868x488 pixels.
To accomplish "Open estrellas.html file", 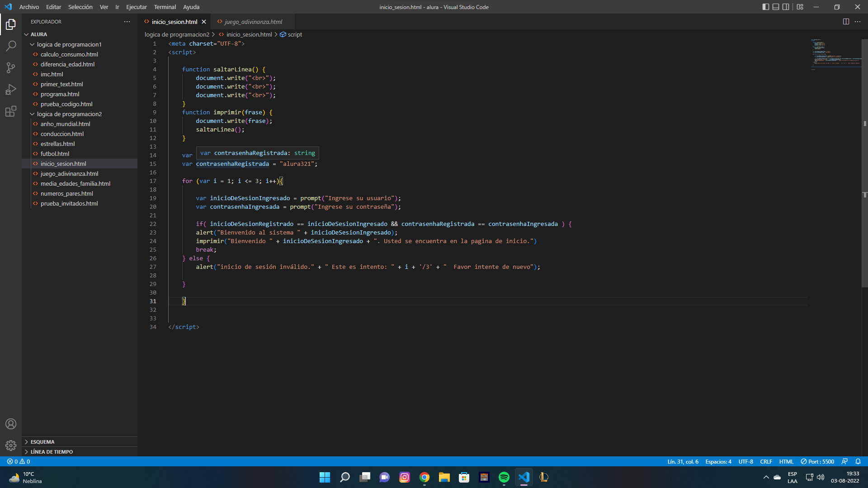I will 80,144.
